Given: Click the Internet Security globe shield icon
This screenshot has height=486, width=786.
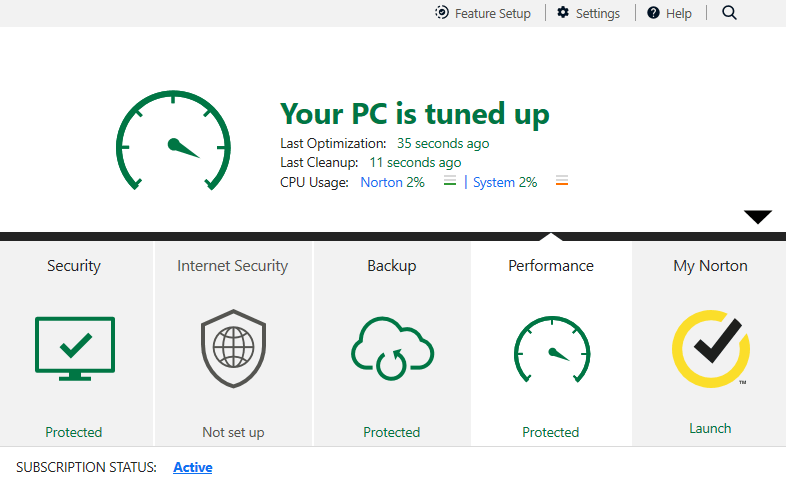Looking at the screenshot, I should click(x=233, y=349).
